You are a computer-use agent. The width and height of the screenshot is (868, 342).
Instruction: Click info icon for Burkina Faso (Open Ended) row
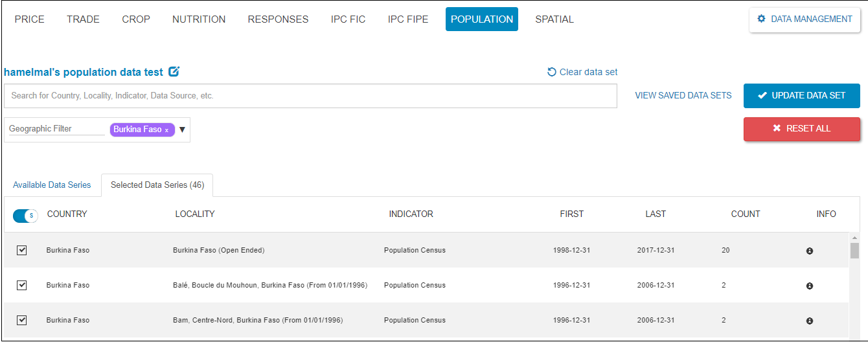point(809,251)
